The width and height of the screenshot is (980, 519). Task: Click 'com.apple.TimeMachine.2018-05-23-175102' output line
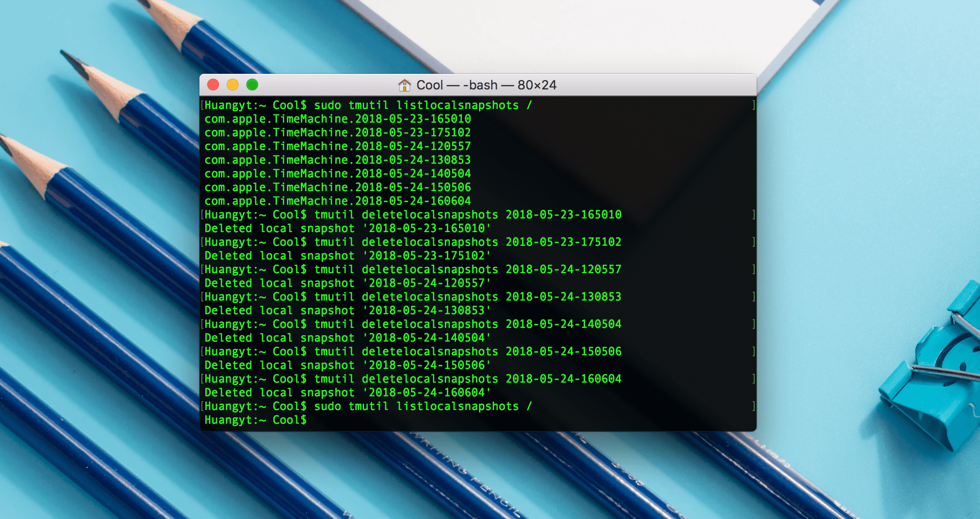click(x=338, y=132)
